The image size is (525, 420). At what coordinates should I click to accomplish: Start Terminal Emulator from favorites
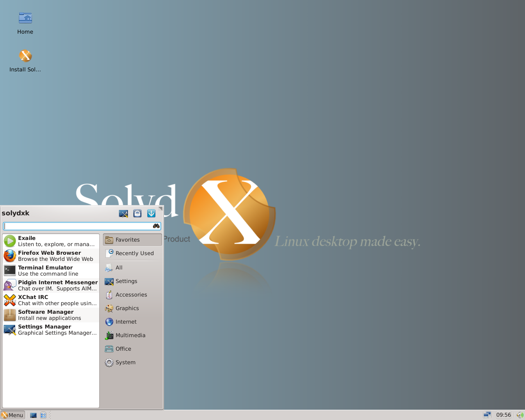(51, 271)
